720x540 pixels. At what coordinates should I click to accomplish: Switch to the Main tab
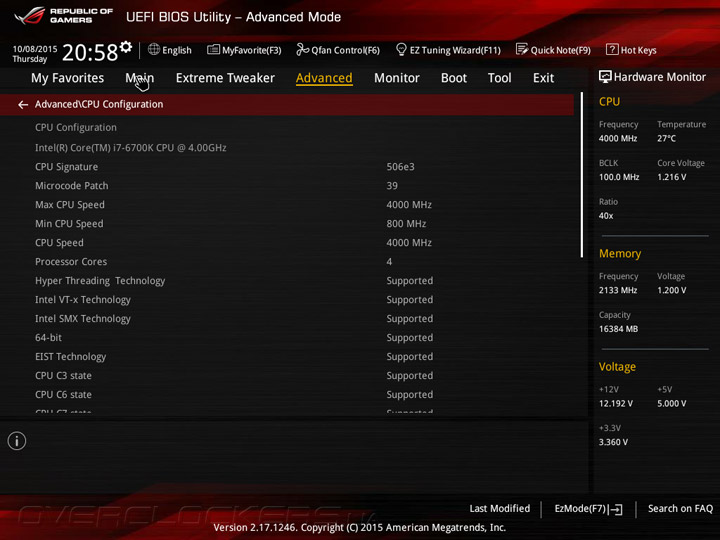tap(140, 78)
